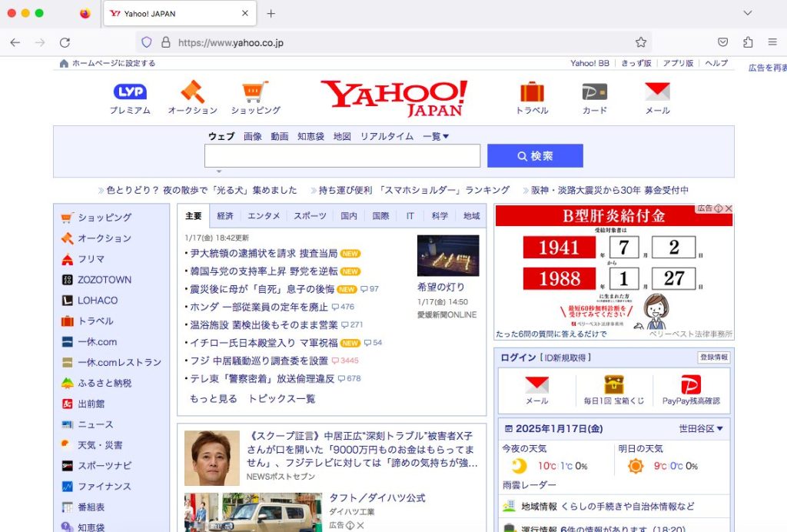Open the 世田谷区 location dropdown
Viewport: 787px width, 532px height.
(701, 429)
